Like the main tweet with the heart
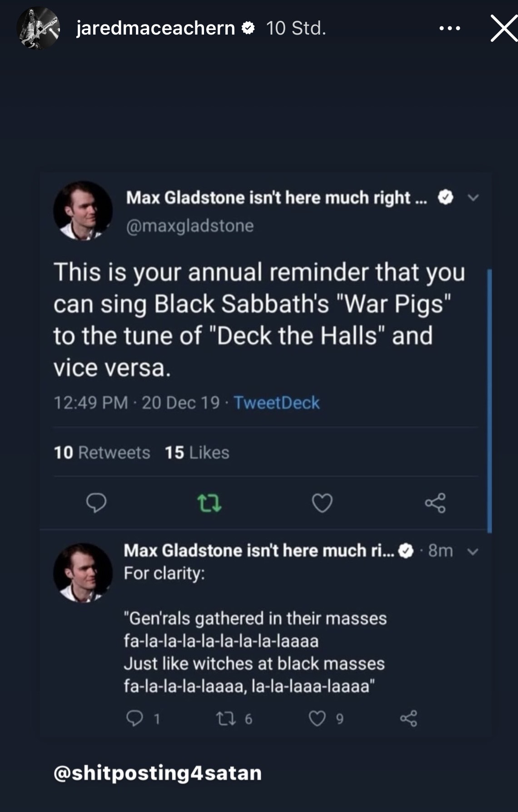Image resolution: width=518 pixels, height=812 pixels. (x=322, y=503)
